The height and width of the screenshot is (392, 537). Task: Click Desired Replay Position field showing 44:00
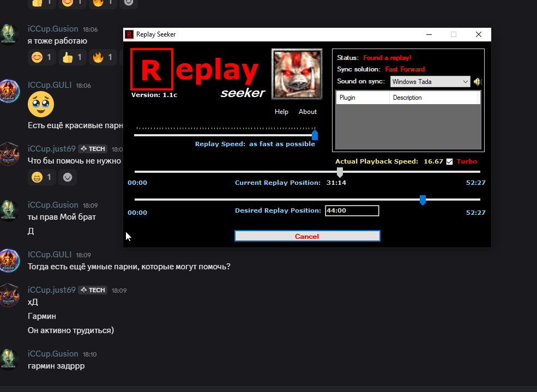coord(352,210)
